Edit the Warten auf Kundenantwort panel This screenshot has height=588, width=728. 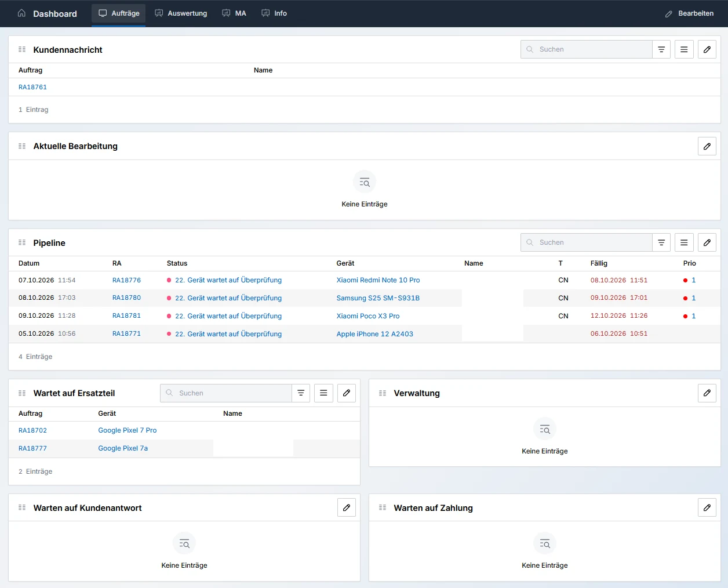(347, 507)
